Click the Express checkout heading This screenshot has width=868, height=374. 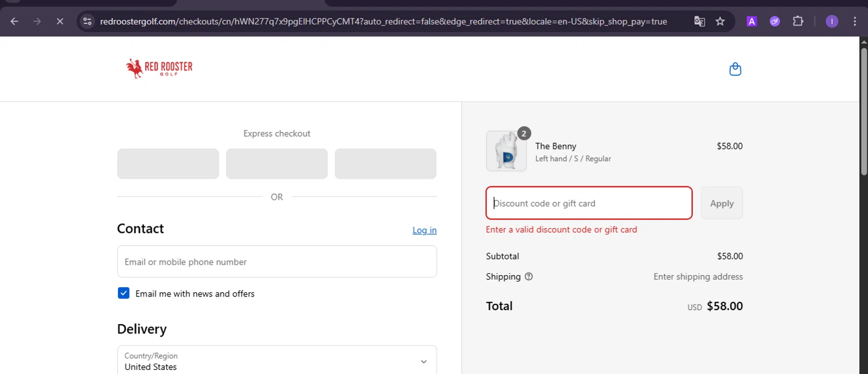point(277,133)
